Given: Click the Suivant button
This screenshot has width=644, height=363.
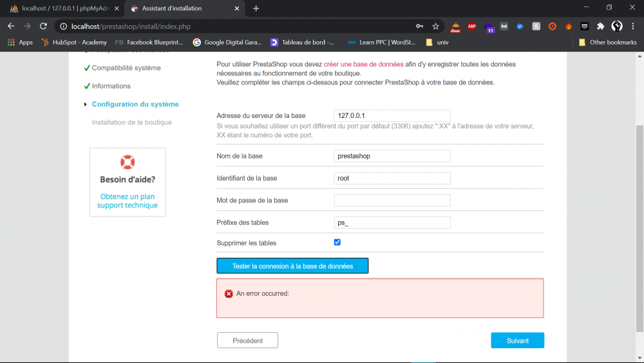Looking at the screenshot, I should click(518, 340).
